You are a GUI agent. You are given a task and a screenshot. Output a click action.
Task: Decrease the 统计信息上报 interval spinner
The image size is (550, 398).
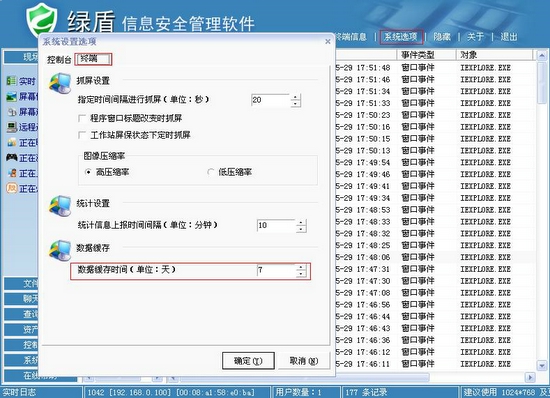pos(301,229)
